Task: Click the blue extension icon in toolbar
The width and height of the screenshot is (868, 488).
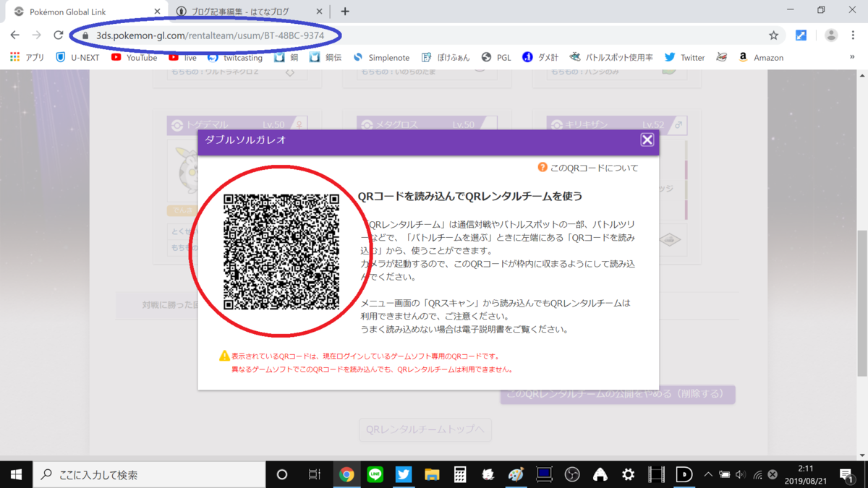Action: [801, 35]
